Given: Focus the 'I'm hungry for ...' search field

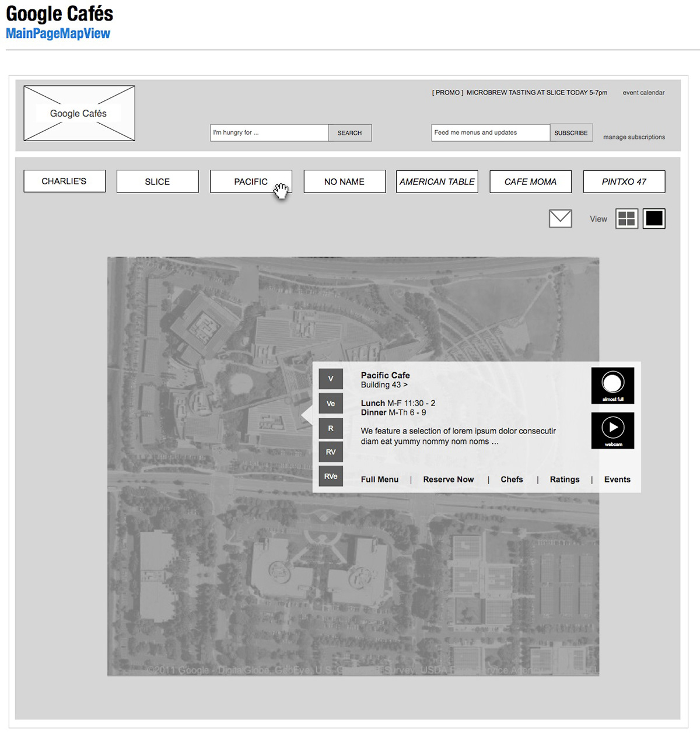Looking at the screenshot, I should pos(269,133).
